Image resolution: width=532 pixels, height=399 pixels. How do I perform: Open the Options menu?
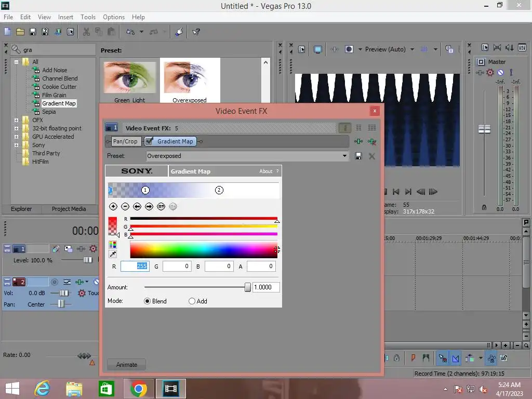coord(114,17)
